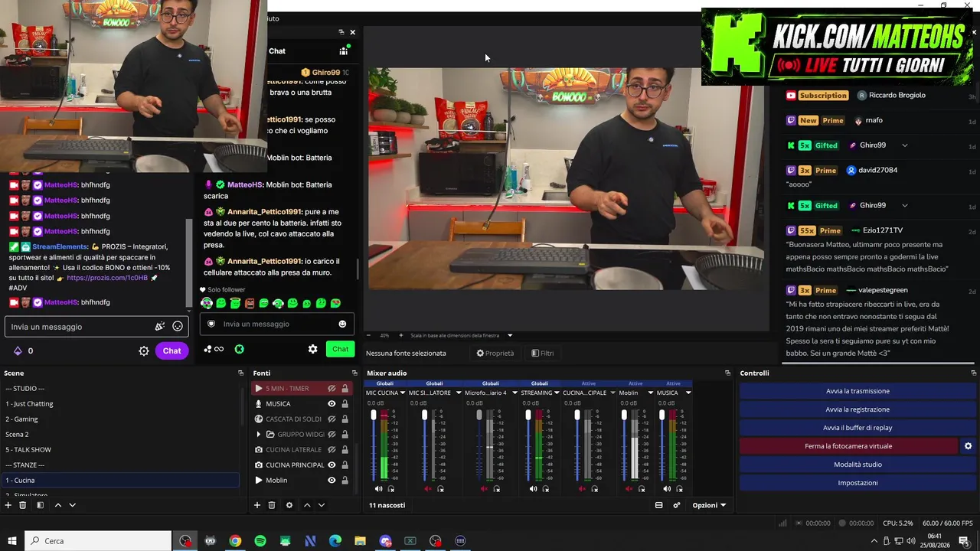Click Avvia la registrazione button
The height and width of the screenshot is (551, 980).
pos(857,409)
